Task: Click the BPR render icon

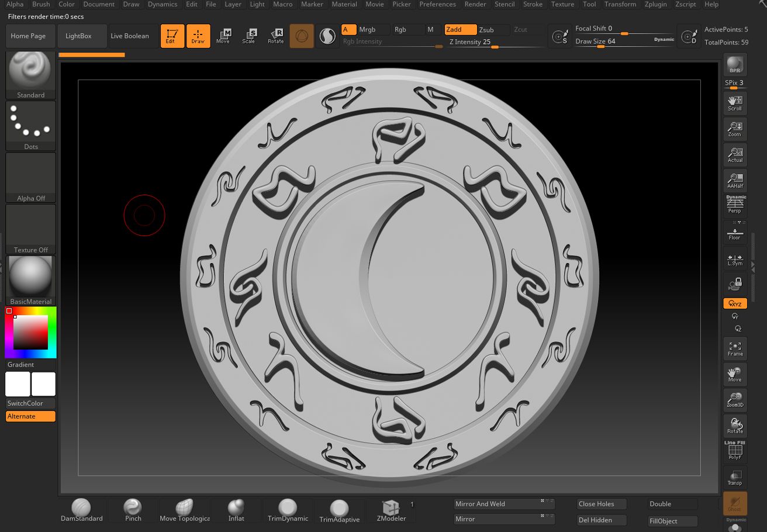Action: 735,65
